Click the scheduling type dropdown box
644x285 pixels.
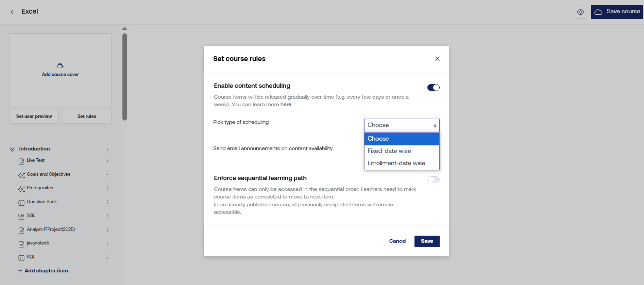click(x=402, y=125)
